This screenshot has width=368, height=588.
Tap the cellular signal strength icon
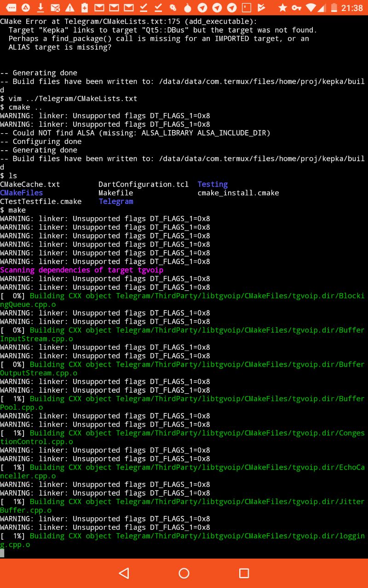click(322, 7)
